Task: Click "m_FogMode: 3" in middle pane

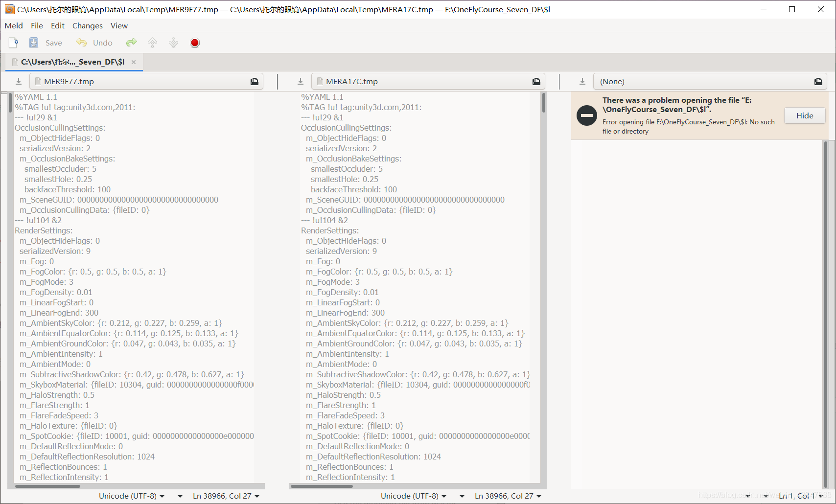Action: pos(333,282)
